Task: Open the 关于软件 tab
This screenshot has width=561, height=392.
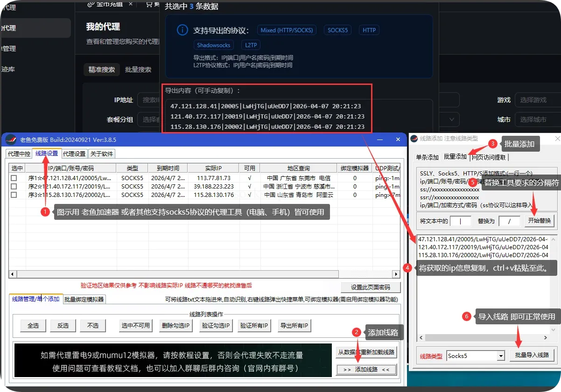Action: 101,154
